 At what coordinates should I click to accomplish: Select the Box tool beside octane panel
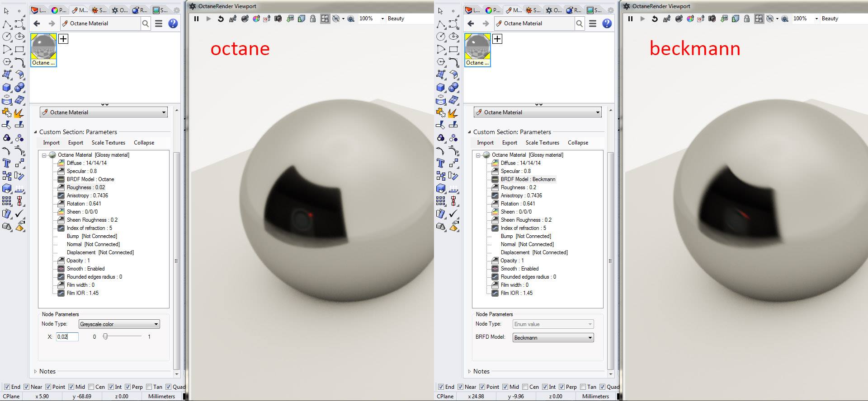pyautogui.click(x=6, y=87)
